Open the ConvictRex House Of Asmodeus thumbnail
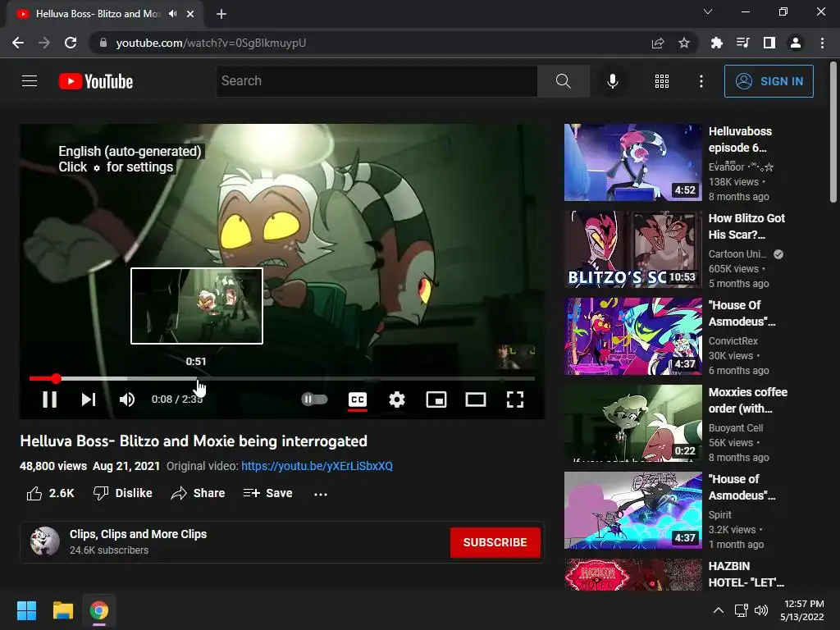The height and width of the screenshot is (630, 840). (632, 336)
